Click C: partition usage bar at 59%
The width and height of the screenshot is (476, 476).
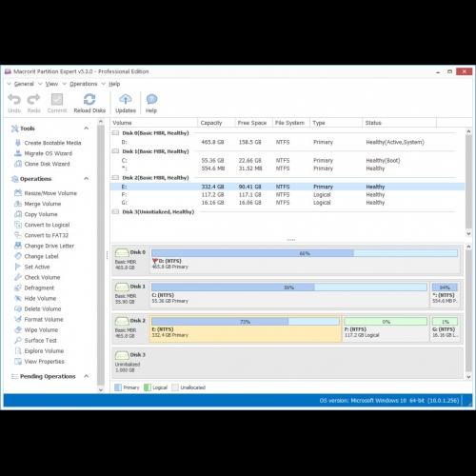click(x=289, y=288)
